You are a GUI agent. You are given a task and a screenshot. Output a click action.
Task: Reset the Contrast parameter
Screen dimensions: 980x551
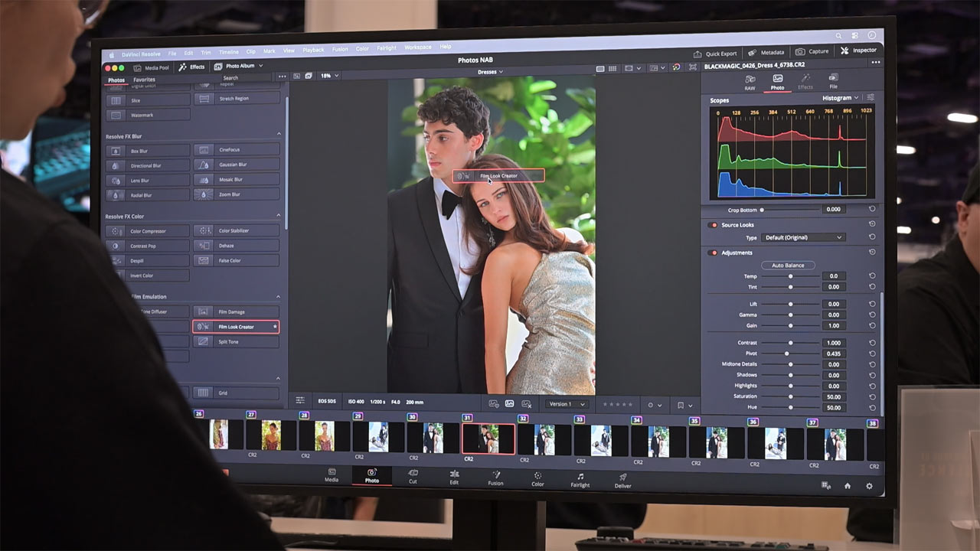click(x=872, y=343)
